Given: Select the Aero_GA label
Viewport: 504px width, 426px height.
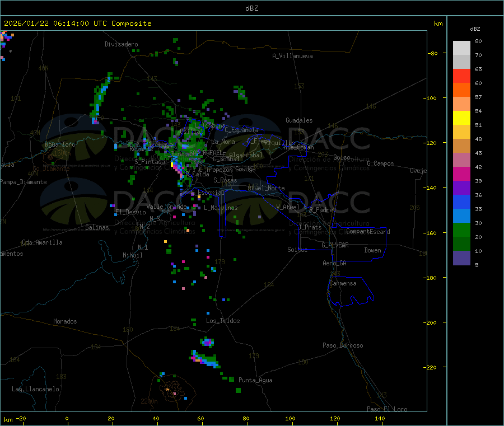Looking at the screenshot, I should tap(335, 263).
